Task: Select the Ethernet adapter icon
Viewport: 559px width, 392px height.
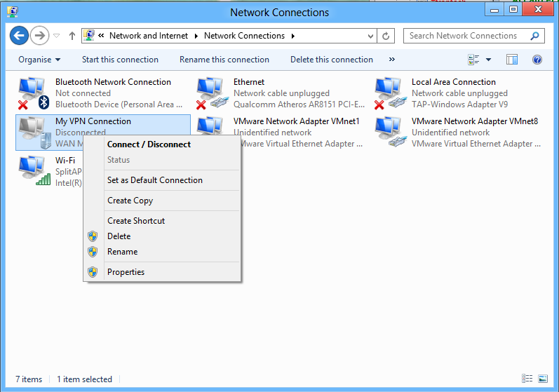Action: (x=210, y=93)
